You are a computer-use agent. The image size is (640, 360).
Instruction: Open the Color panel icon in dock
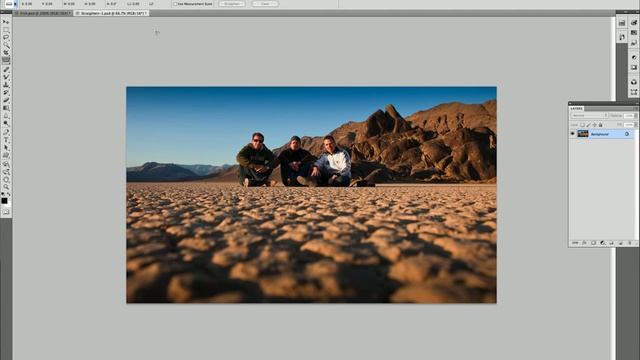(x=634, y=22)
